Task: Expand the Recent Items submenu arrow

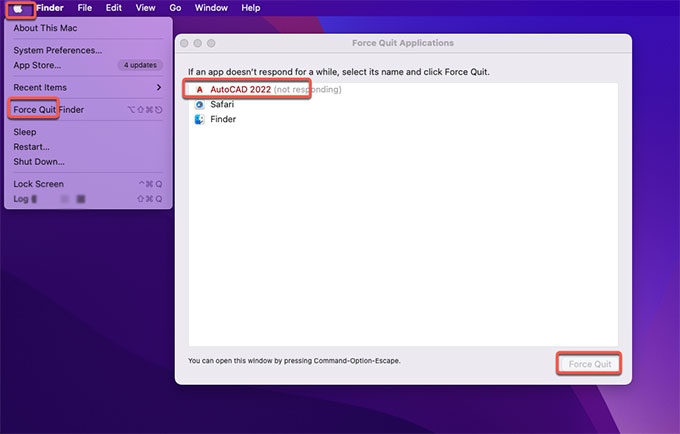Action: point(158,88)
